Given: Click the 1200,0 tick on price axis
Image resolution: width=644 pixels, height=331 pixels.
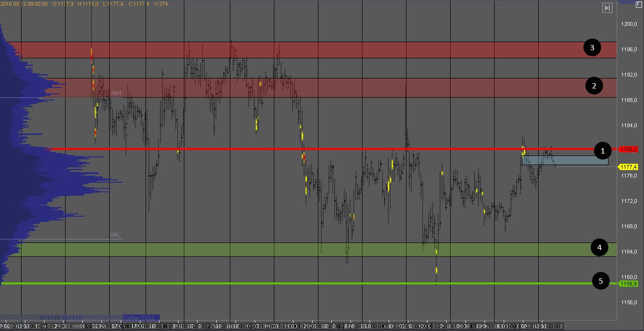Looking at the screenshot, I should click(628, 24).
